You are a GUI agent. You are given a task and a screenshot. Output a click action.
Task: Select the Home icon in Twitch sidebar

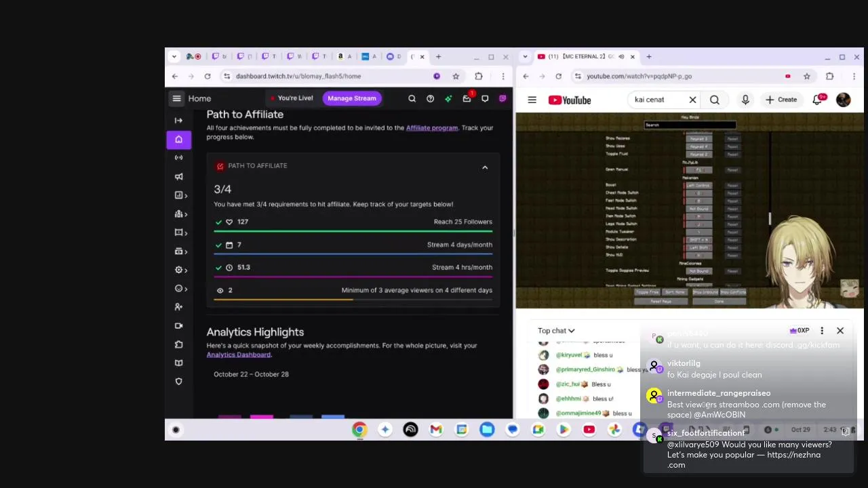(x=178, y=140)
